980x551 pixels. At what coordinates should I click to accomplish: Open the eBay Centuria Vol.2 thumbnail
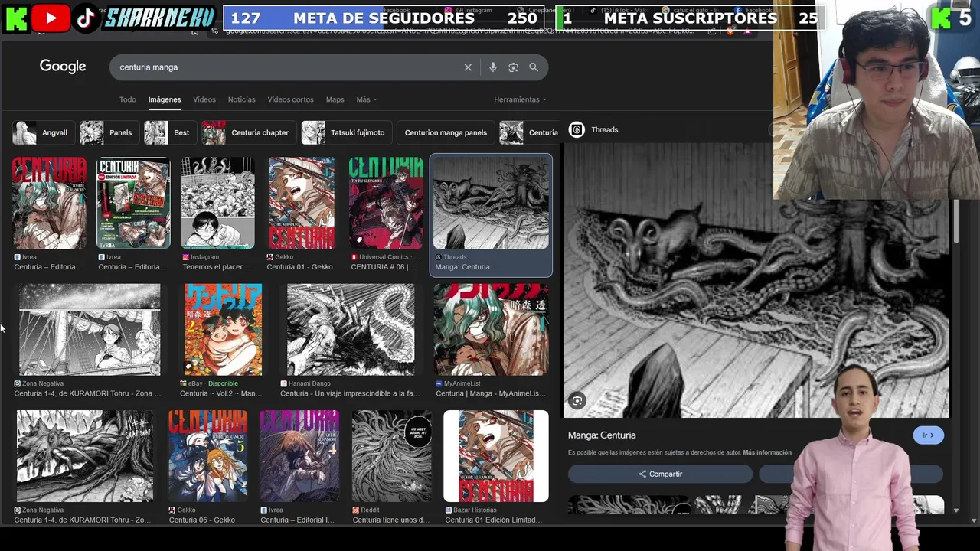click(x=223, y=330)
